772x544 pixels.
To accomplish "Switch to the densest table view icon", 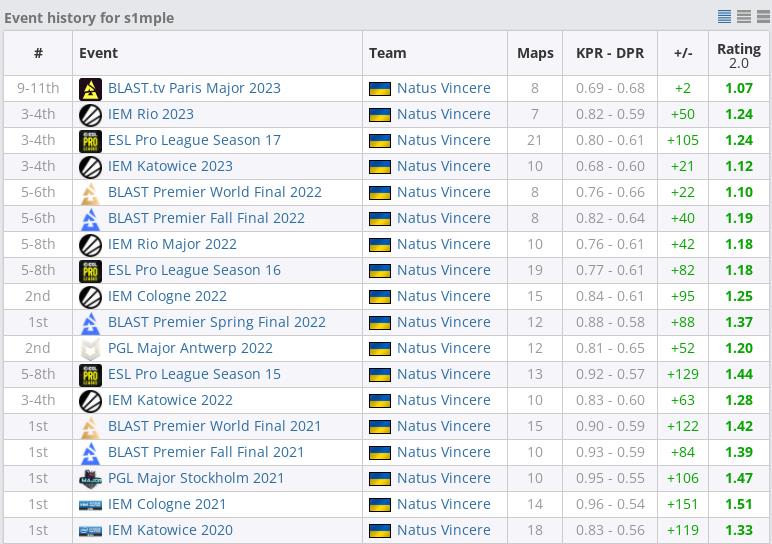I will tap(724, 16).
